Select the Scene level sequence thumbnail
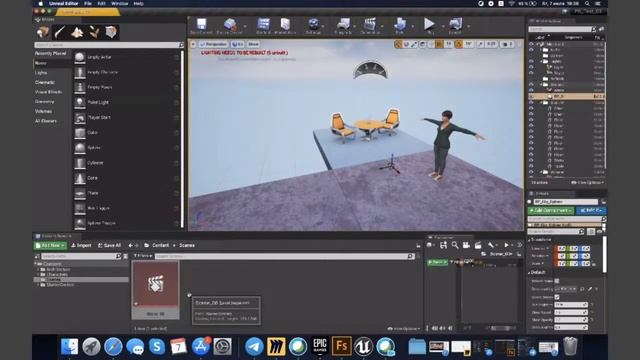Screen dimensions: 640x360 155,290
